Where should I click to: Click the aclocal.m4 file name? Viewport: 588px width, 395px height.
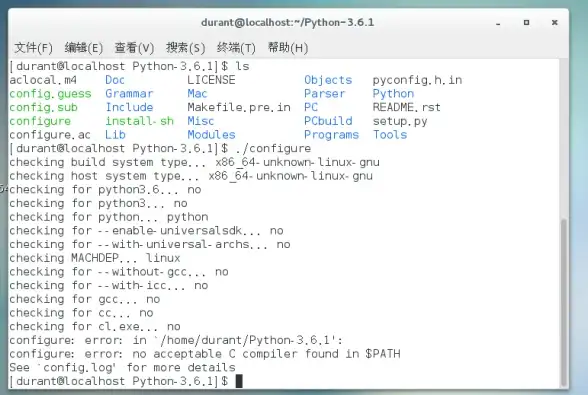(x=43, y=80)
